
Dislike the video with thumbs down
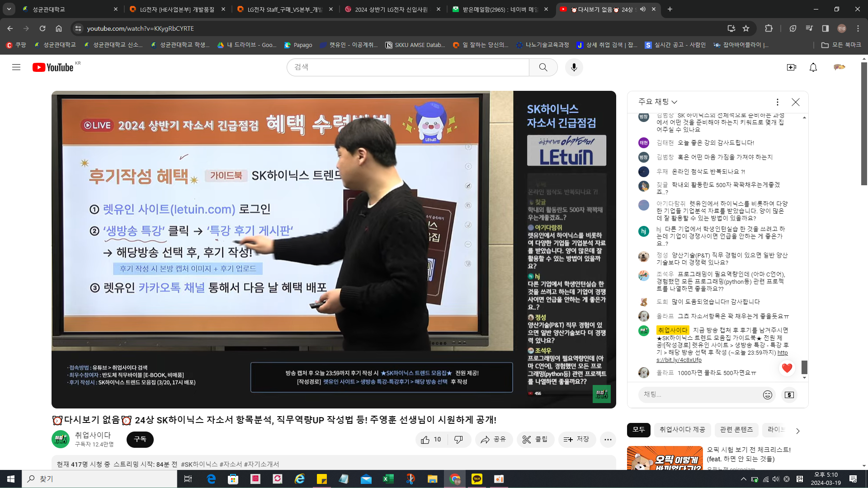point(459,440)
